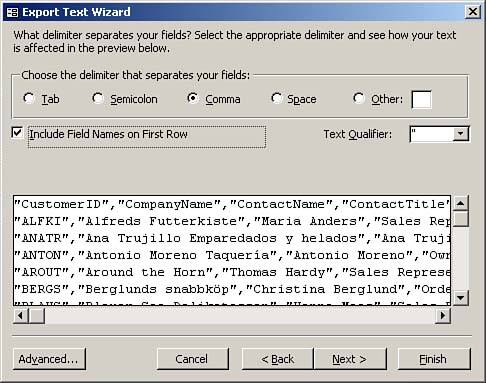Viewport: 486px width, 383px height.
Task: Go back to the previous wizard step
Action: point(277,359)
